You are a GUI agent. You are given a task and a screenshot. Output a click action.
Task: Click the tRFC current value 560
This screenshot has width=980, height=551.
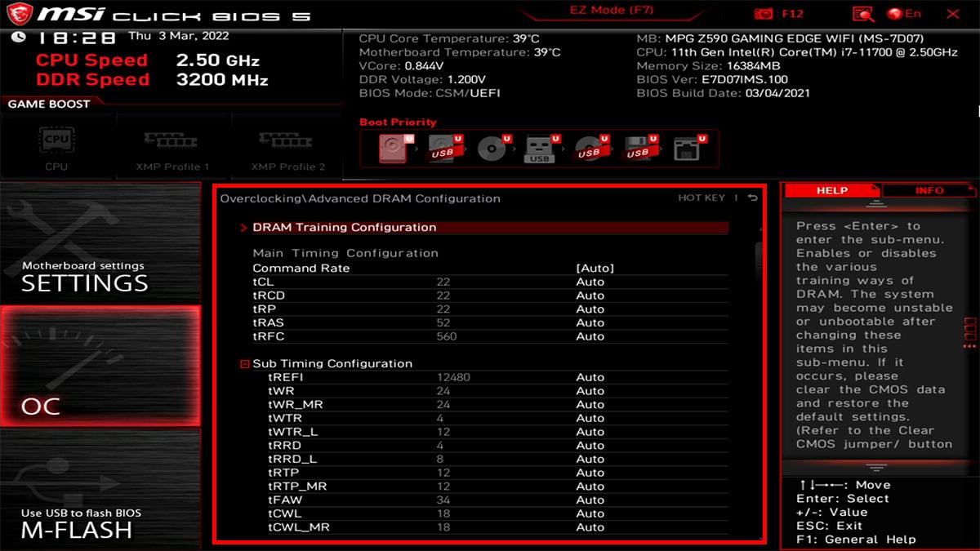click(x=447, y=336)
